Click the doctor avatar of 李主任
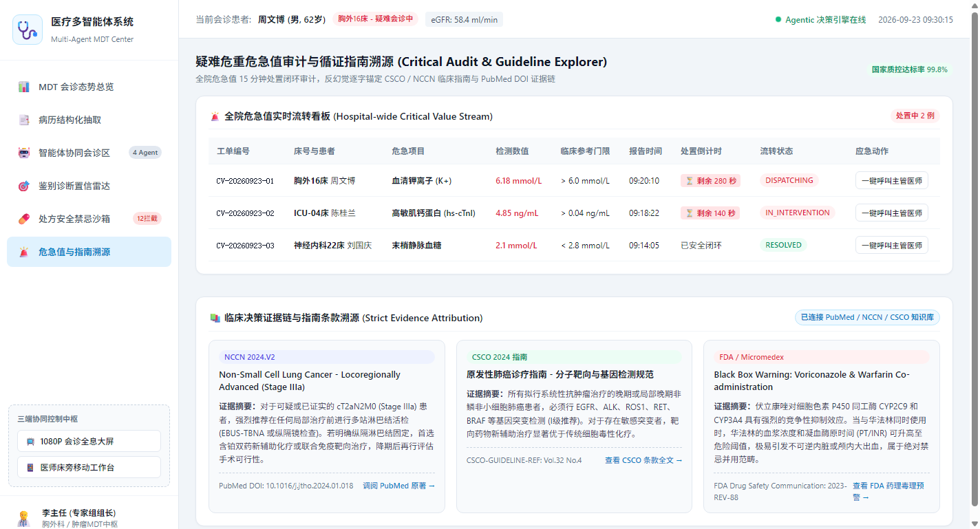Image resolution: width=980 pixels, height=529 pixels. point(23,519)
